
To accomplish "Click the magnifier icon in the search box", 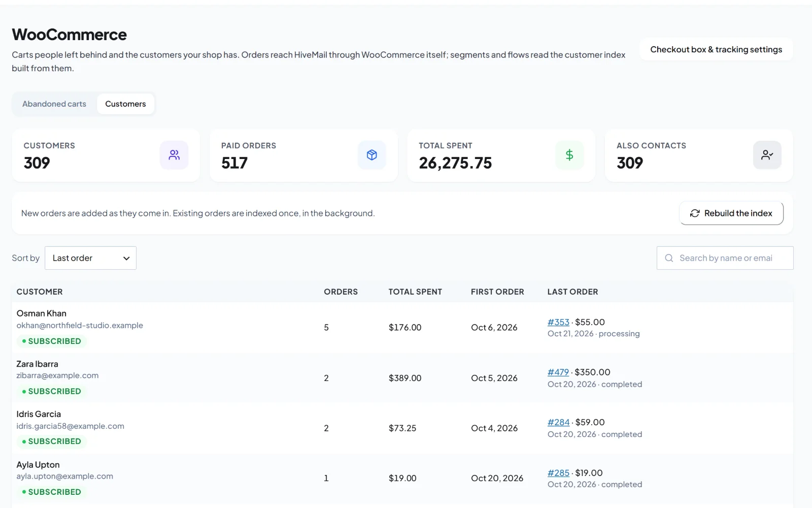I will (x=669, y=258).
